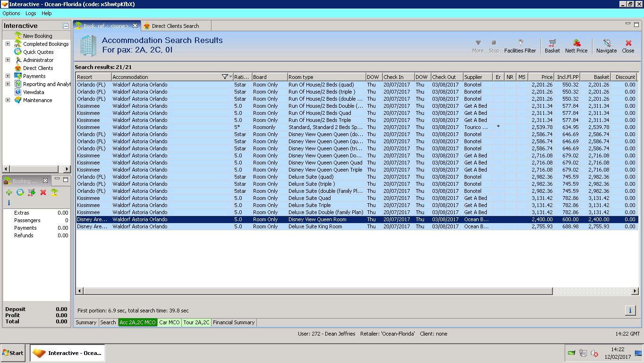
Task: Open the Basket from the results toolbar
Action: [552, 46]
